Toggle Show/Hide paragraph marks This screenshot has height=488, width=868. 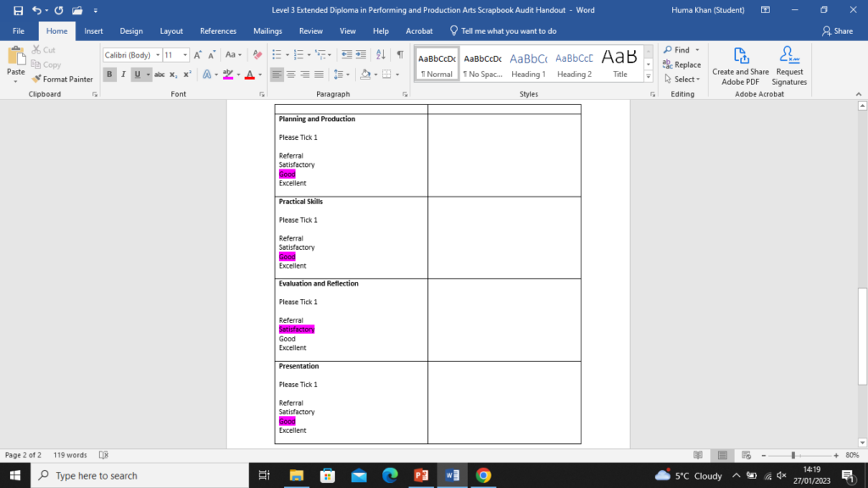(x=399, y=55)
